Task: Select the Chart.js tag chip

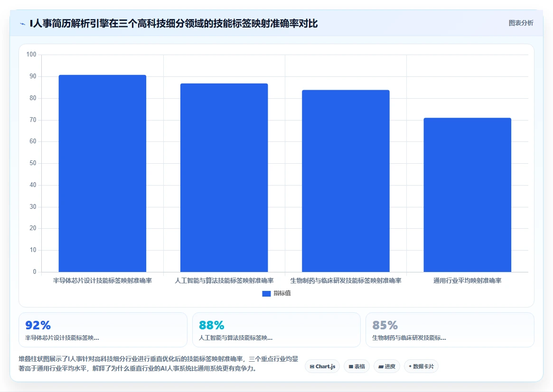Action: click(322, 366)
